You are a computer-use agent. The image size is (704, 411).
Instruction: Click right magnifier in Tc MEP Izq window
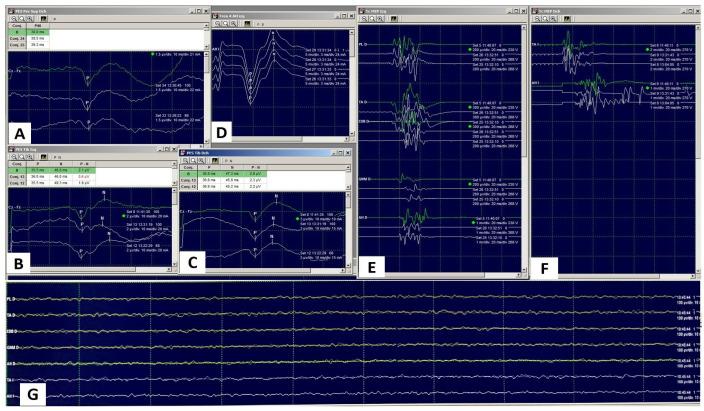tap(380, 18)
